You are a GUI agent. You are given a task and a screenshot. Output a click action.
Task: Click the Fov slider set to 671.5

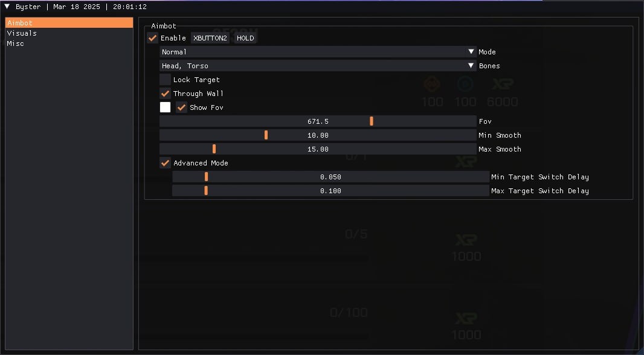[318, 121]
